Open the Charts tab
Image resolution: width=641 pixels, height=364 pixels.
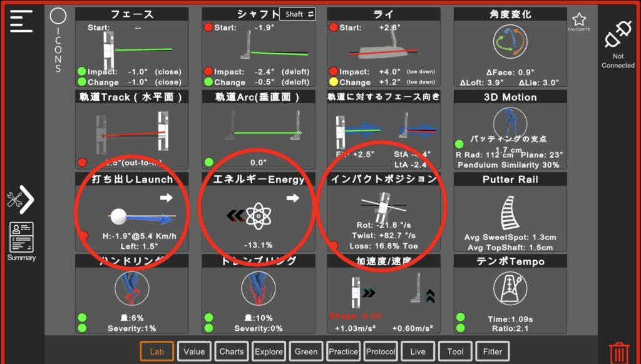point(232,351)
